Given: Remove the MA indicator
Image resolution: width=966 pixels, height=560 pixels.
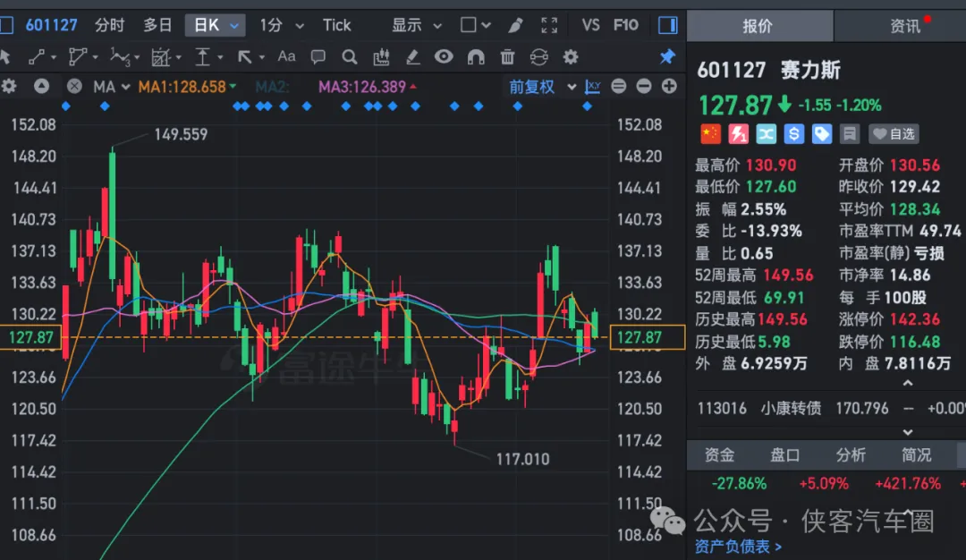Looking at the screenshot, I should point(74,86).
